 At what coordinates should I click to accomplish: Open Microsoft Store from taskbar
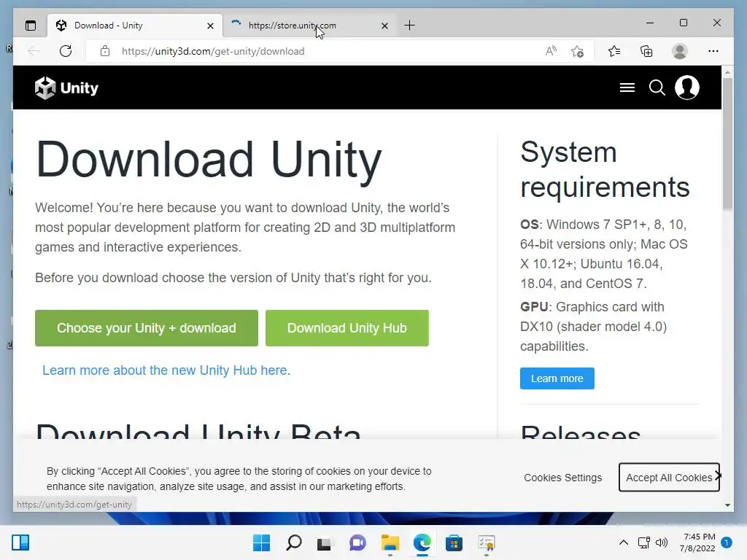coord(454,542)
